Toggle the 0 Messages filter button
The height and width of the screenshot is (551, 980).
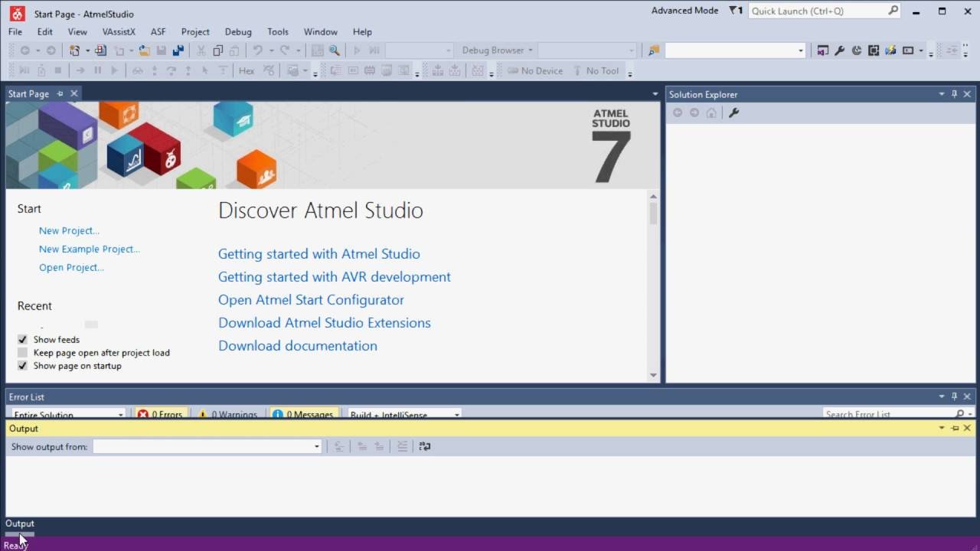[x=304, y=413]
